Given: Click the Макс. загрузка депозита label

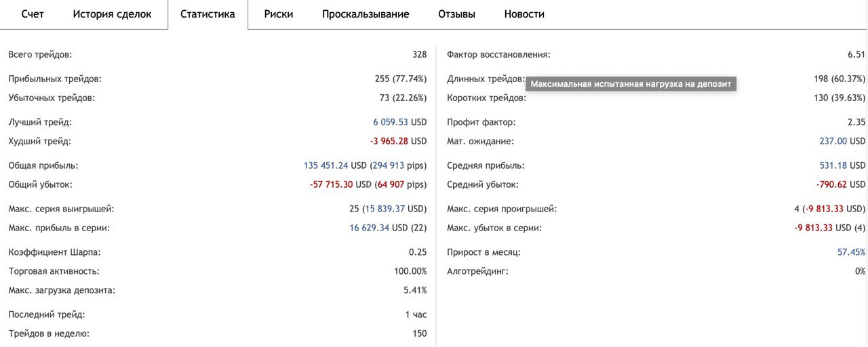Looking at the screenshot, I should pyautogui.click(x=62, y=290).
